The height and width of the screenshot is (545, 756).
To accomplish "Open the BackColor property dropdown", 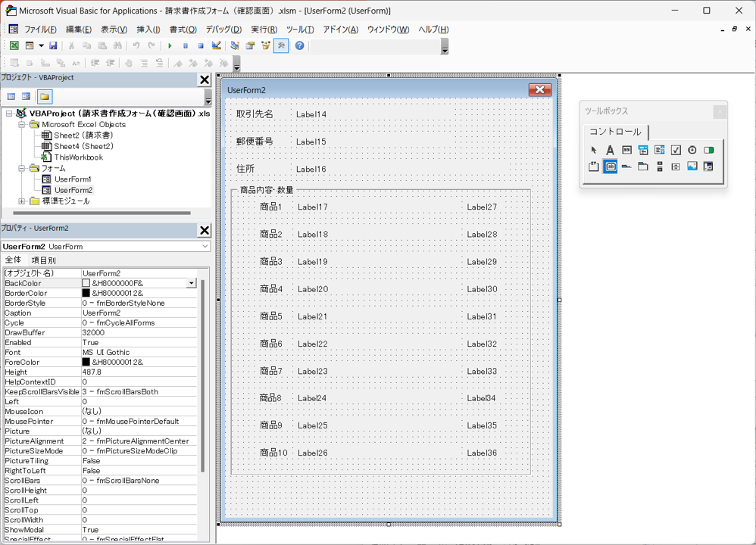I will point(191,283).
